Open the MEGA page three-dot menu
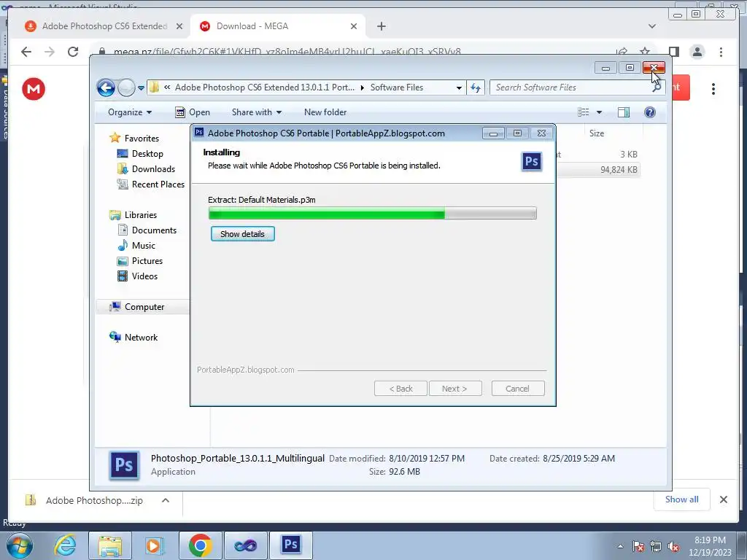The height and width of the screenshot is (560, 747). click(713, 89)
